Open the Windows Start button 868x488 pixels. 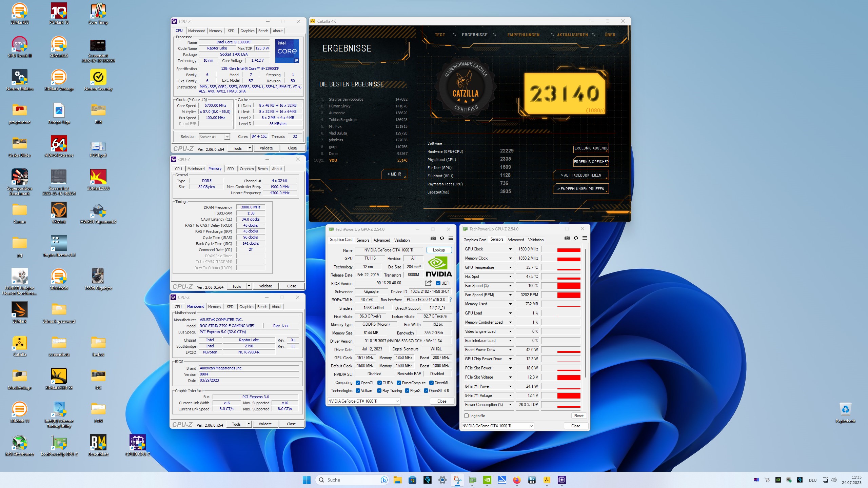tap(307, 480)
